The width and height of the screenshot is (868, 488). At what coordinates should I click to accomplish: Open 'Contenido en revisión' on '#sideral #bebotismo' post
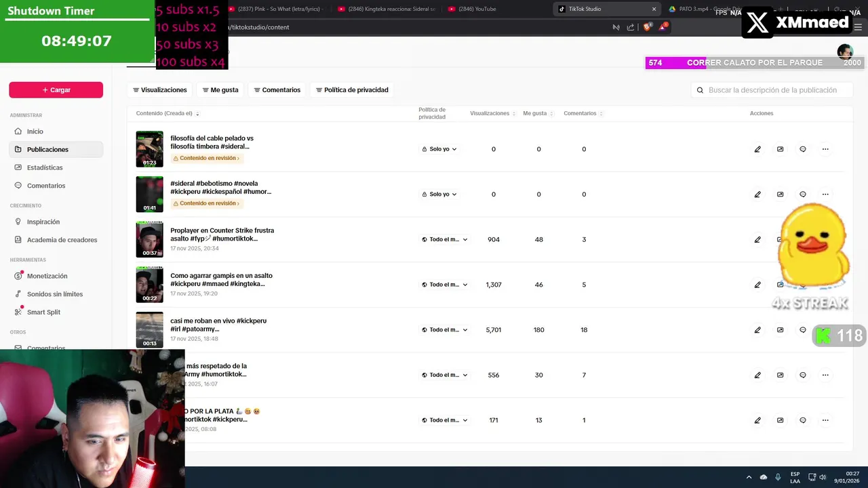[x=206, y=203]
